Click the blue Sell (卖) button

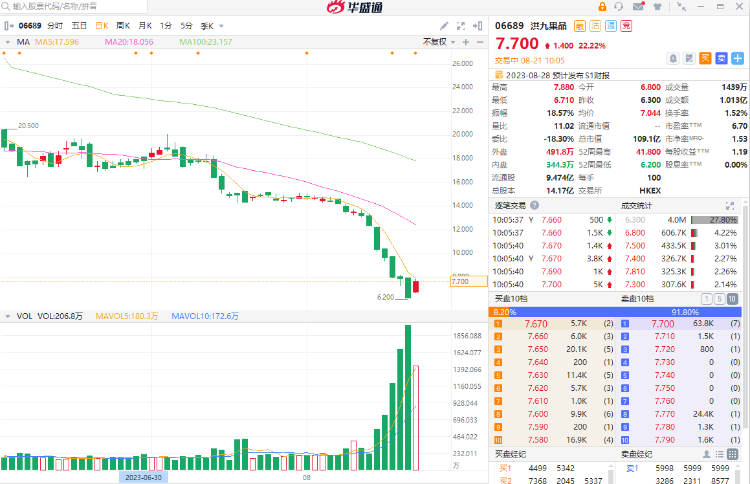(722, 58)
